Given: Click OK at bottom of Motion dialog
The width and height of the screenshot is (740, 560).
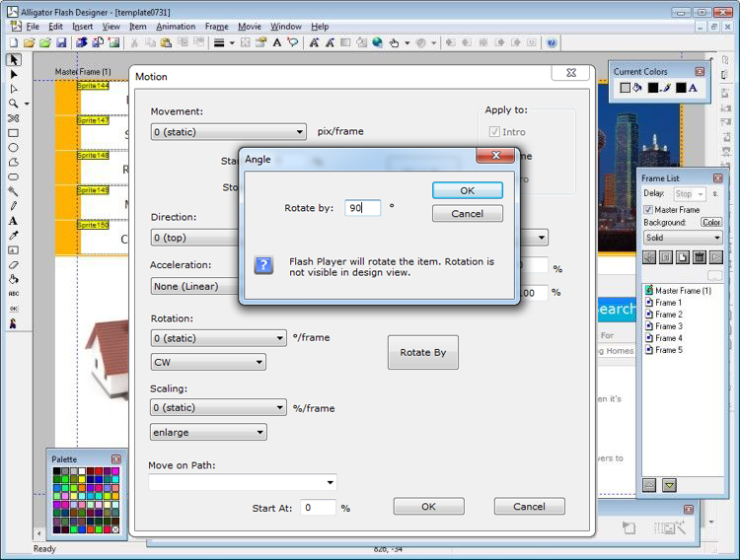Looking at the screenshot, I should (x=428, y=506).
